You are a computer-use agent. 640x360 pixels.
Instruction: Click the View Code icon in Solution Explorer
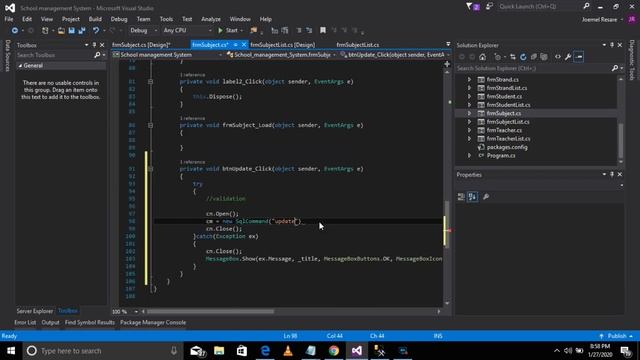pos(558,57)
